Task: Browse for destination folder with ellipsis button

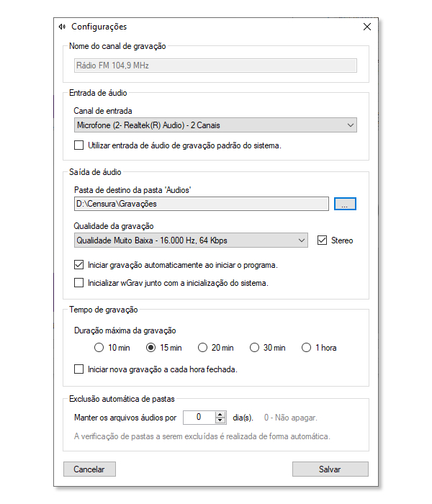Action: pyautogui.click(x=345, y=204)
